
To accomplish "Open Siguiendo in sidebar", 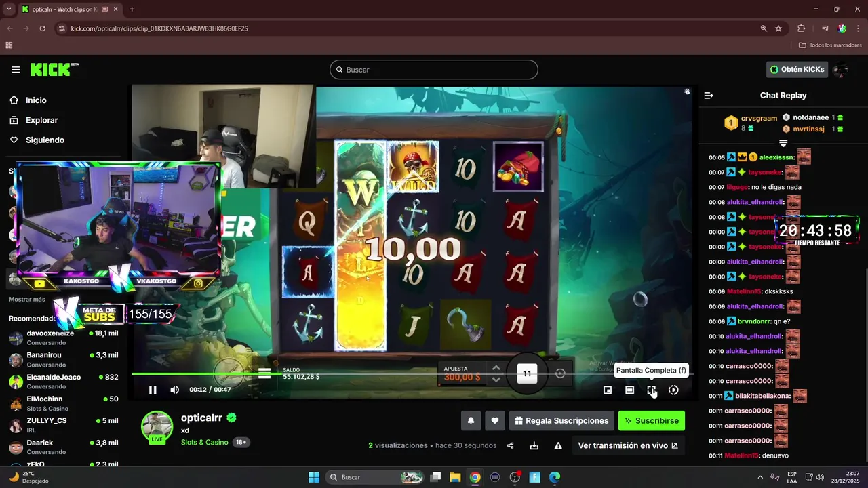I will point(45,140).
